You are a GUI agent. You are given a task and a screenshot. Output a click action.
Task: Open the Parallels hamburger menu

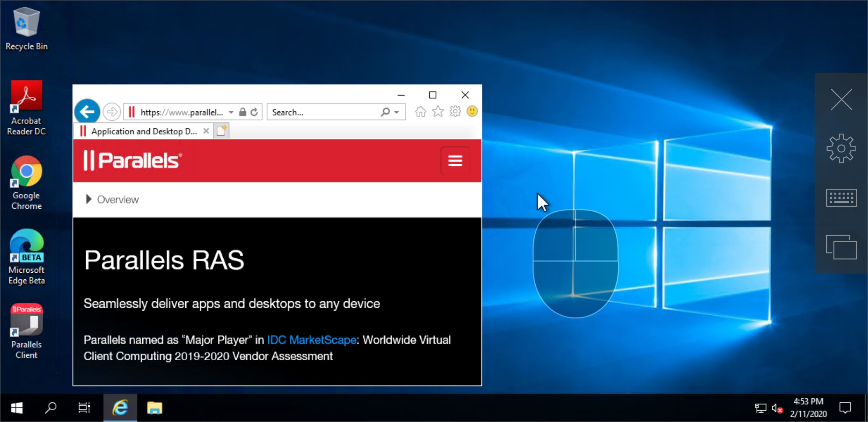[x=455, y=161]
